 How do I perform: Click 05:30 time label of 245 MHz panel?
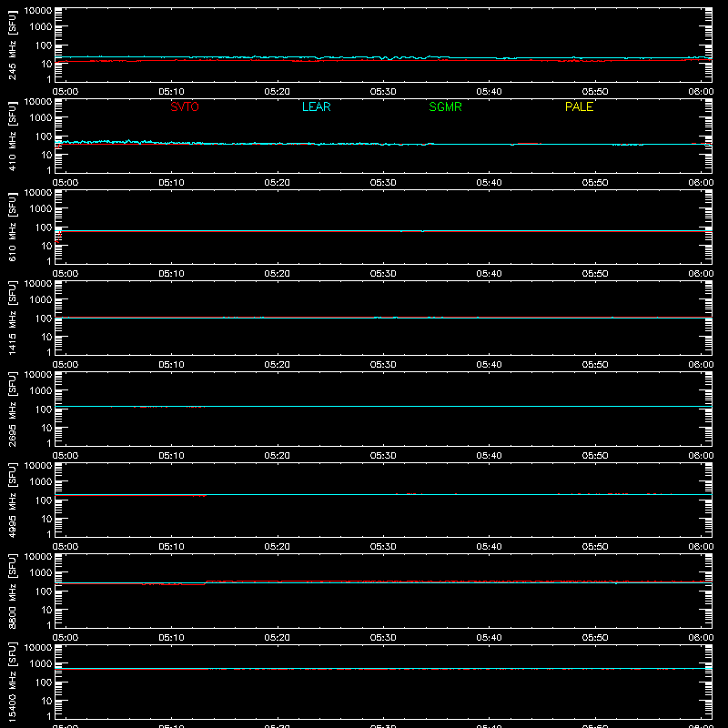coord(383,92)
